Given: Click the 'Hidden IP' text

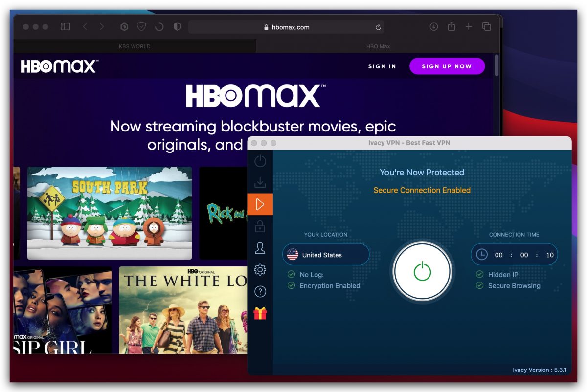Looking at the screenshot, I should (503, 275).
